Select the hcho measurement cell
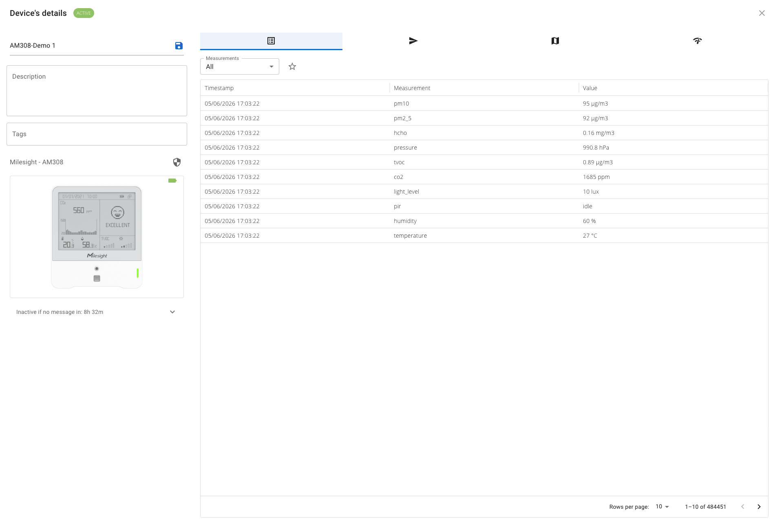This screenshot has width=775, height=532. coord(484,133)
